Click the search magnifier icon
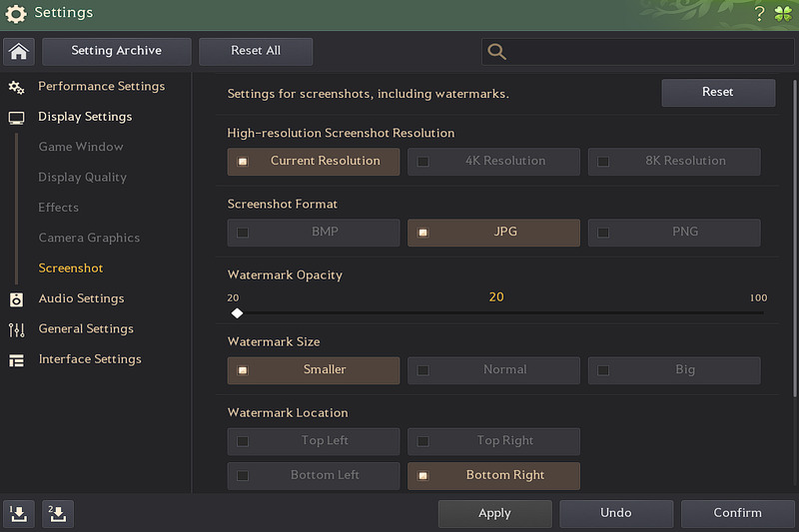Image resolution: width=799 pixels, height=532 pixels. coord(496,52)
